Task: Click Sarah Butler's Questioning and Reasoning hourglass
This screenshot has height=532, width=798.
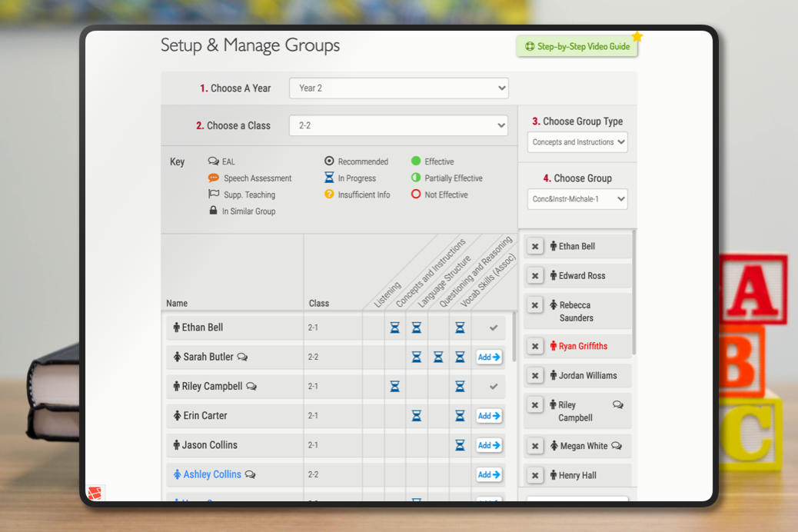Action: click(x=438, y=357)
